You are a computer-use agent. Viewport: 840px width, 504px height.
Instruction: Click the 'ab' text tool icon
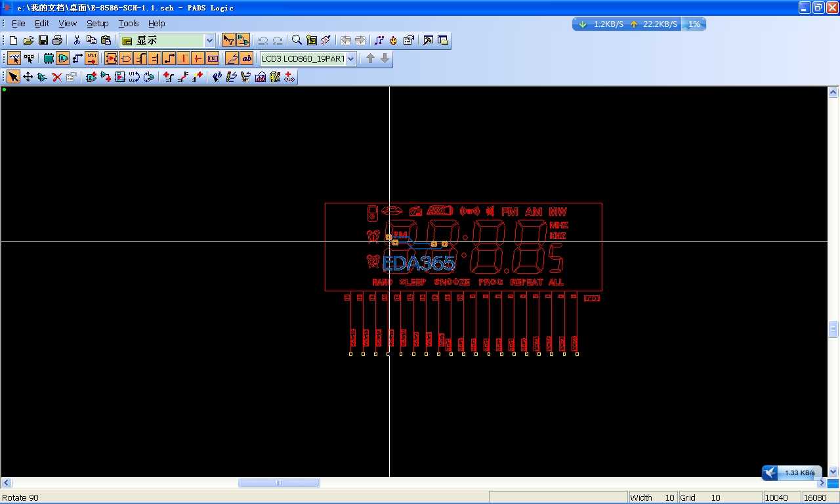click(246, 58)
